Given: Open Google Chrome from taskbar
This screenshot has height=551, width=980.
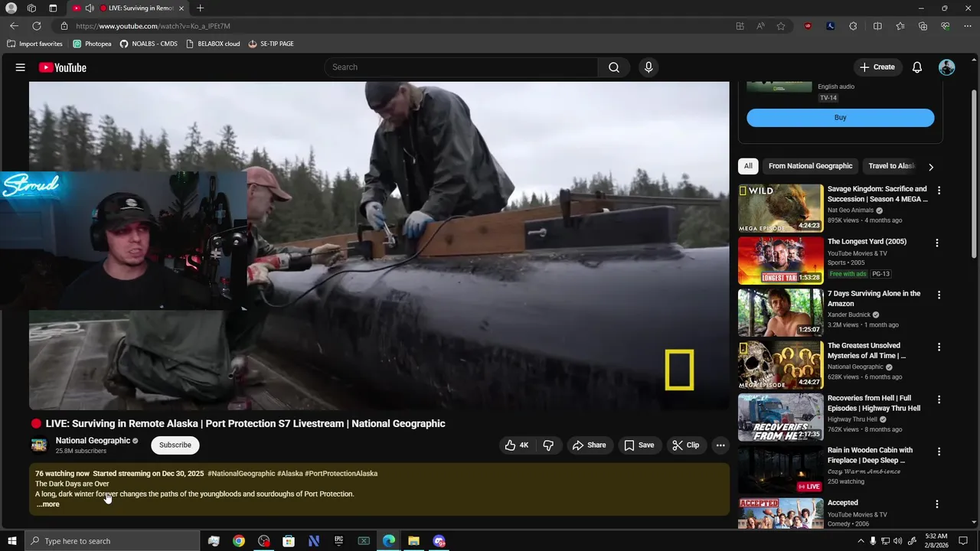Looking at the screenshot, I should pyautogui.click(x=239, y=541).
